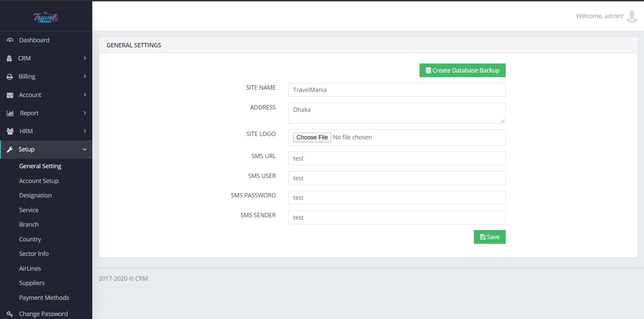Click the CRM sidebar icon
Image resolution: width=644 pixels, height=319 pixels.
9,58
